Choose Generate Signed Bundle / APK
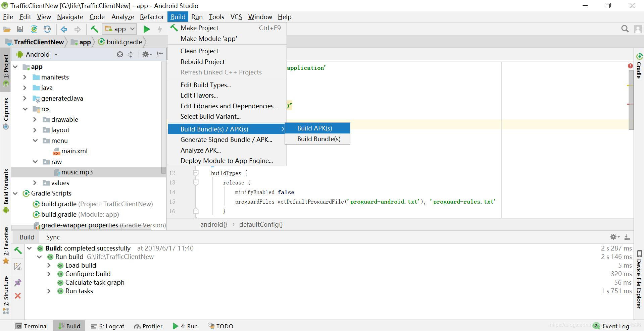644x331 pixels. [x=227, y=140]
